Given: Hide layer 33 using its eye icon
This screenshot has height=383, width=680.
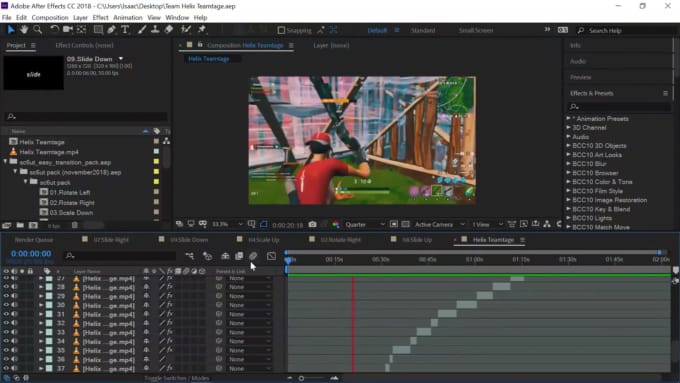Looking at the screenshot, I should click(6, 332).
